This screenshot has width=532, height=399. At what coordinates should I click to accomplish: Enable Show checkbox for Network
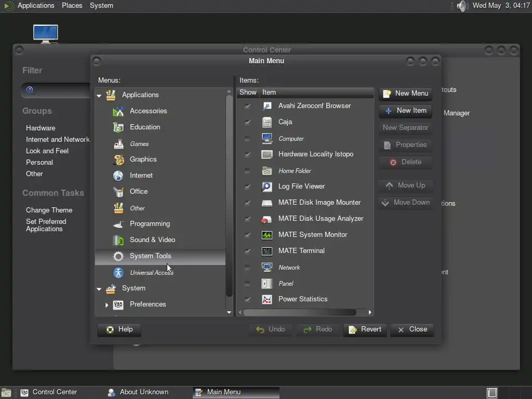pyautogui.click(x=247, y=268)
